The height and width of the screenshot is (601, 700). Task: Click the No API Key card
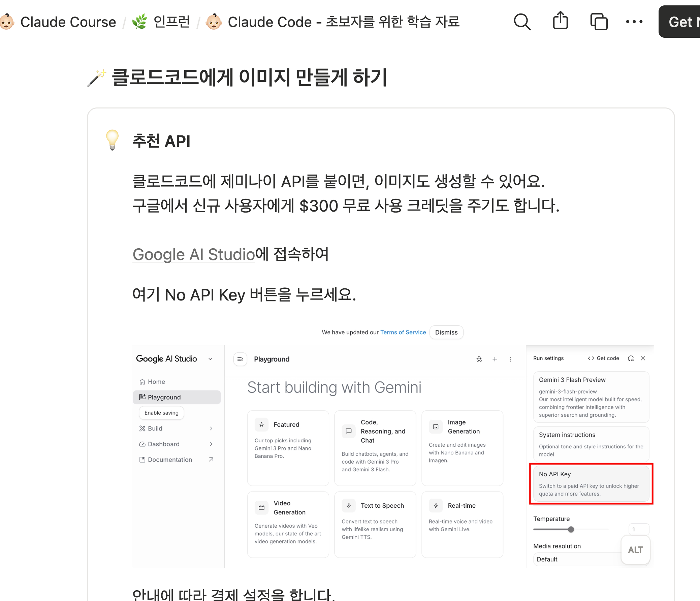tap(591, 483)
